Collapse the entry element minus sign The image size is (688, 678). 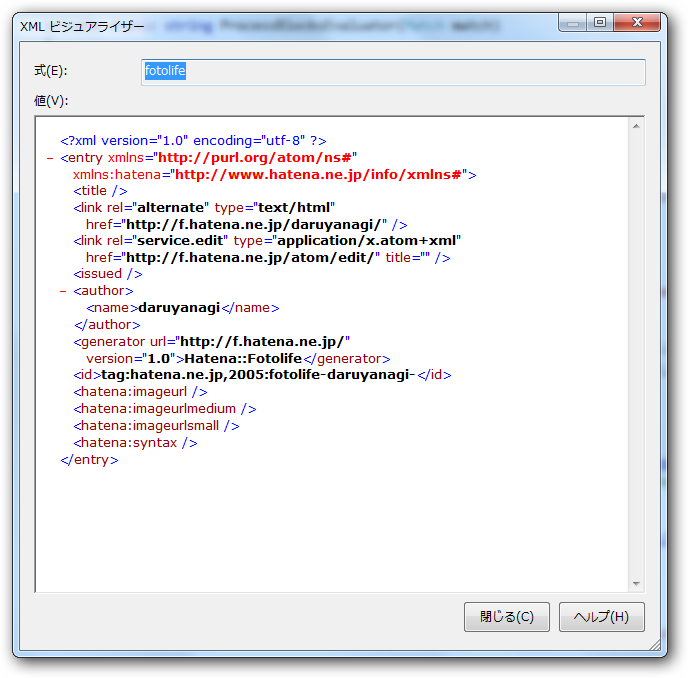click(x=50, y=158)
